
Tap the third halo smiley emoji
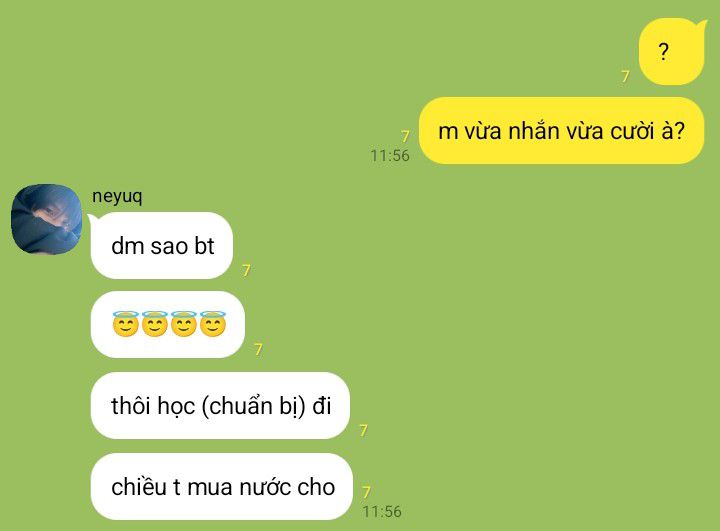(x=184, y=324)
